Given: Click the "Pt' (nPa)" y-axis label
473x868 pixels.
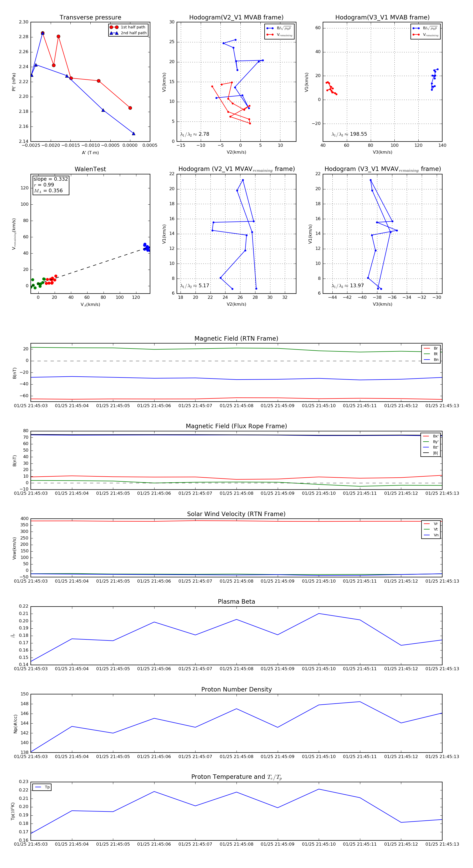Looking at the screenshot, I should point(14,82).
